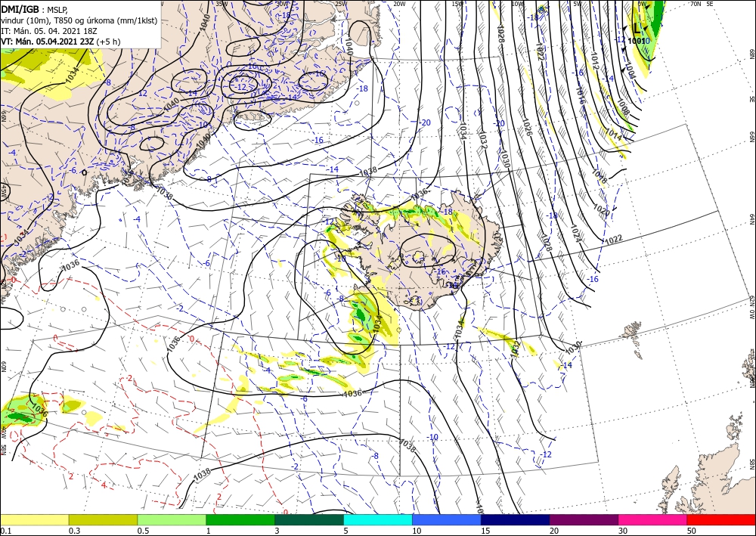Click the light green 0.5–1 legend swatch
The height and width of the screenshot is (536, 756).
(172, 519)
